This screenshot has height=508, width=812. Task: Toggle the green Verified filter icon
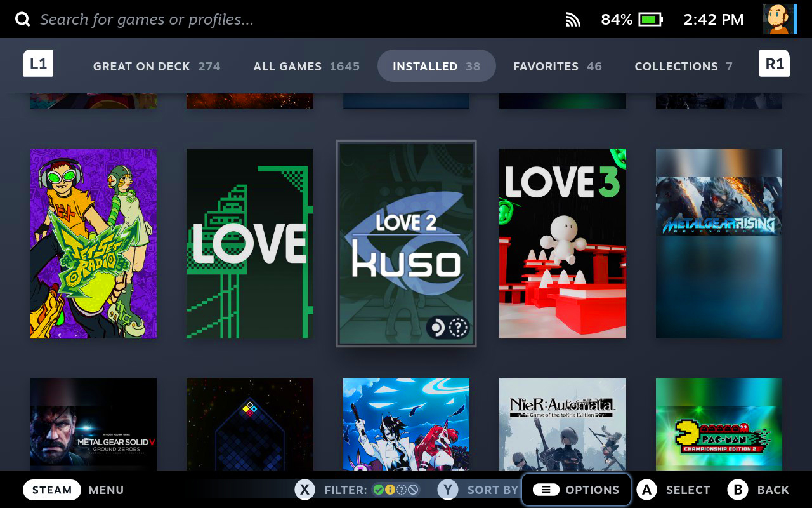coord(379,490)
